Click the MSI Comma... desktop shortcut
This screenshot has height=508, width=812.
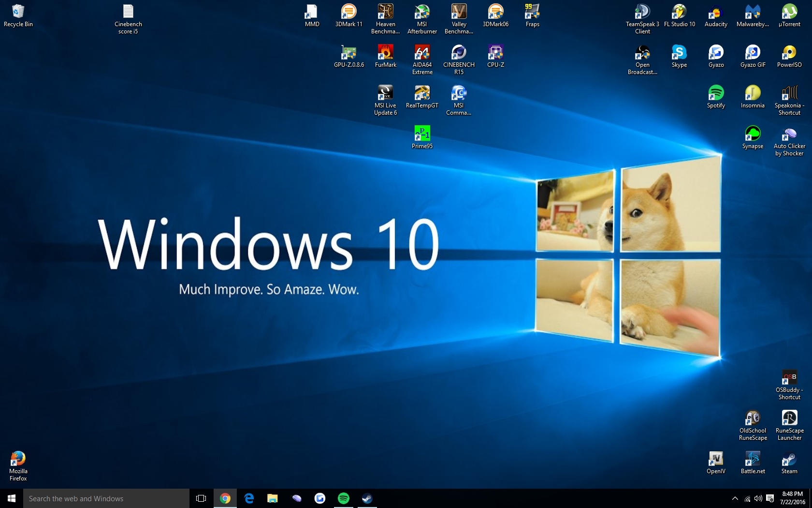point(459,101)
